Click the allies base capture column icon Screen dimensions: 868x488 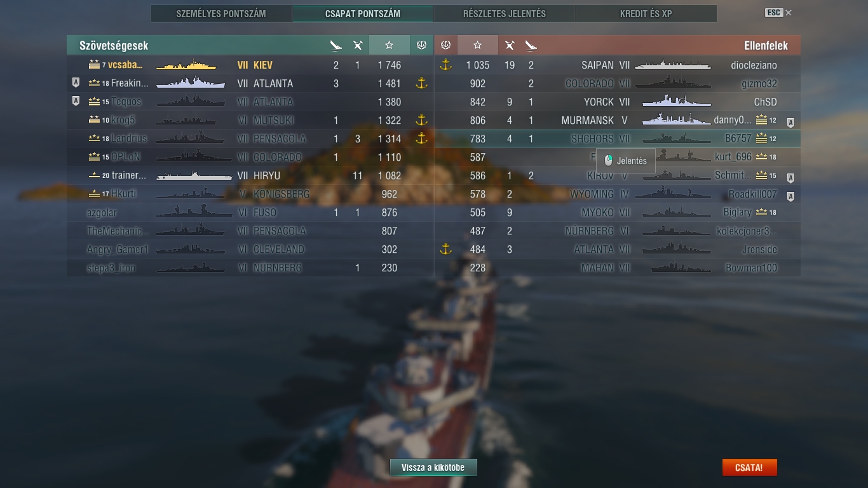(x=421, y=45)
